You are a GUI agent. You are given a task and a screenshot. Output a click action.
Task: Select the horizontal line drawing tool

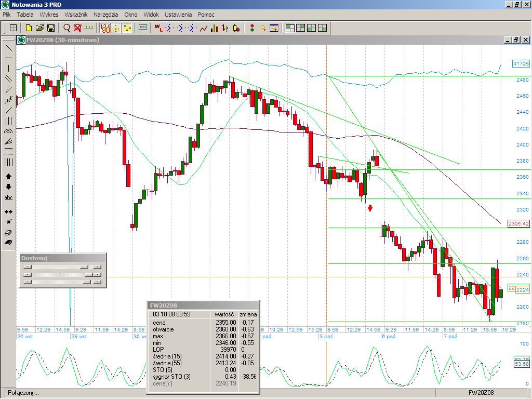coord(8,58)
